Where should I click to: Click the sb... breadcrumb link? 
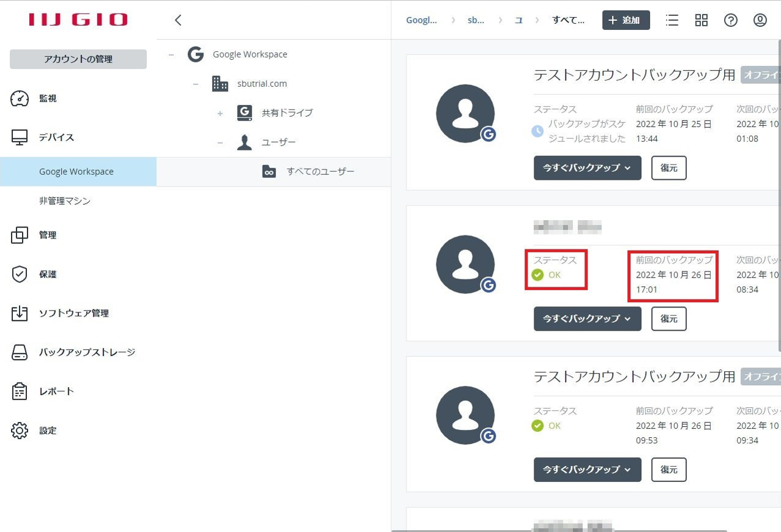476,20
